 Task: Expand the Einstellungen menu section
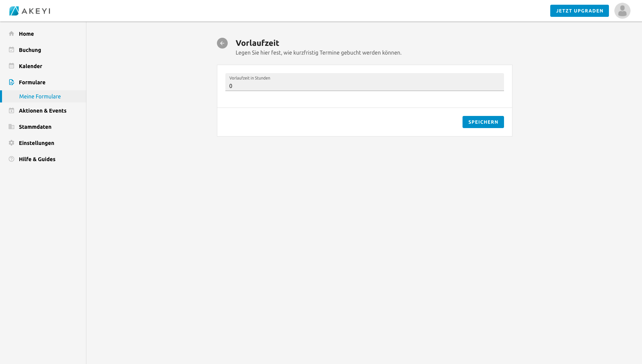click(x=36, y=143)
